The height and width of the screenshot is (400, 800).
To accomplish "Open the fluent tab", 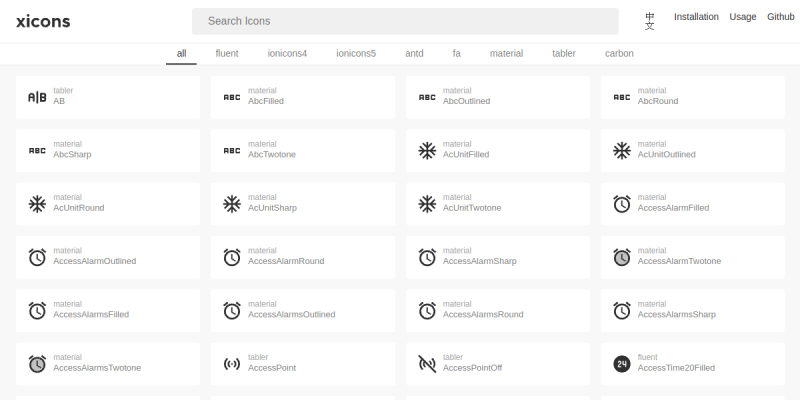I will click(227, 53).
